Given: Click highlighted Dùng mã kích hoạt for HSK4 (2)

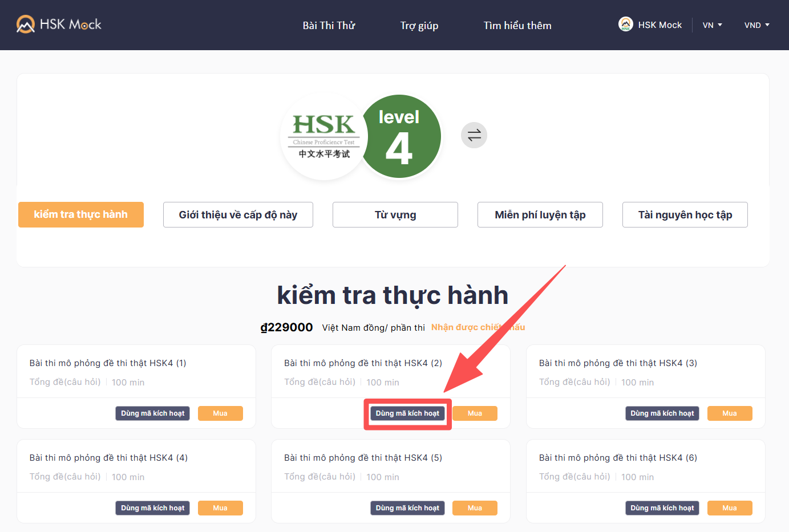Looking at the screenshot, I should pos(407,413).
